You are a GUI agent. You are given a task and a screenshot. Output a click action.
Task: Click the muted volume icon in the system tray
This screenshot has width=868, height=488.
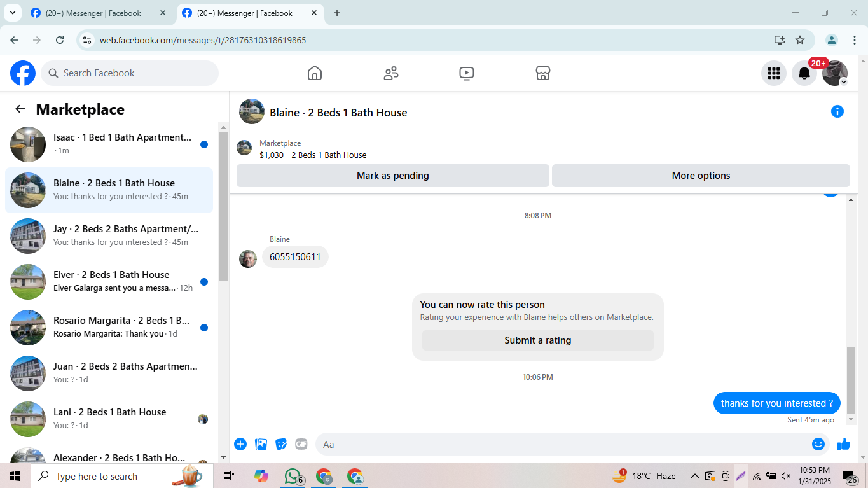click(786, 476)
